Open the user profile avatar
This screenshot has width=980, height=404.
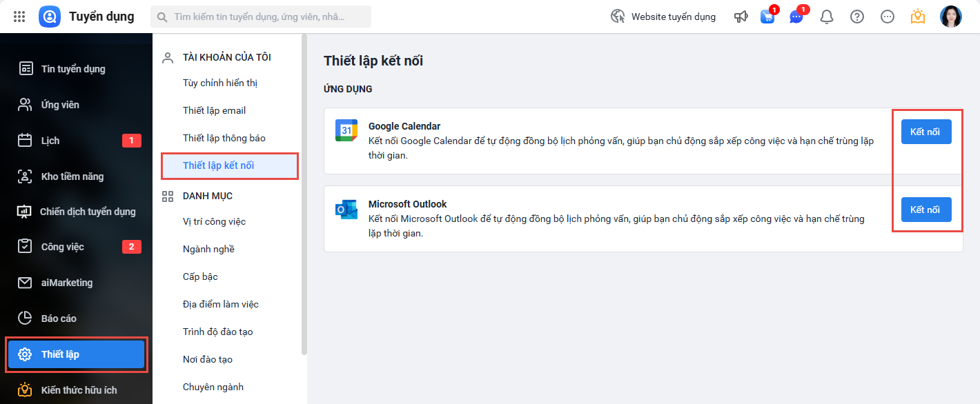click(x=950, y=17)
